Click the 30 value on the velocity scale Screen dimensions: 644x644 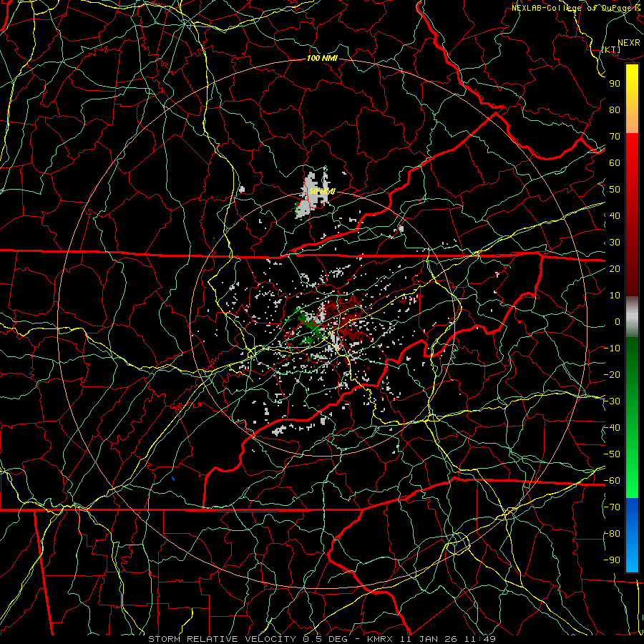click(x=615, y=243)
